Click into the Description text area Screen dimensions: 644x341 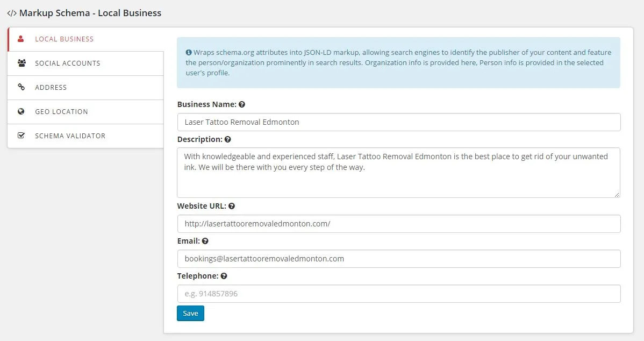[x=399, y=173]
